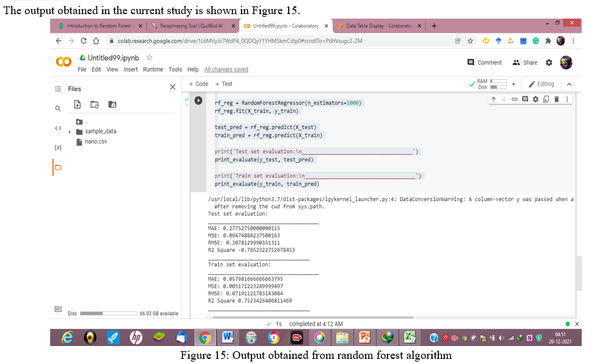592x364 pixels.
Task: Open a new browser tab
Action: pyautogui.click(x=434, y=26)
